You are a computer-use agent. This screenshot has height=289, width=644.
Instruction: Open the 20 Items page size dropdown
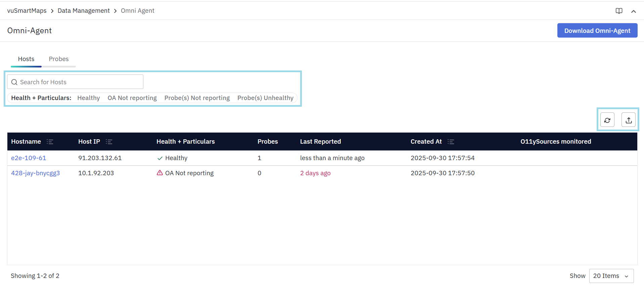(611, 276)
